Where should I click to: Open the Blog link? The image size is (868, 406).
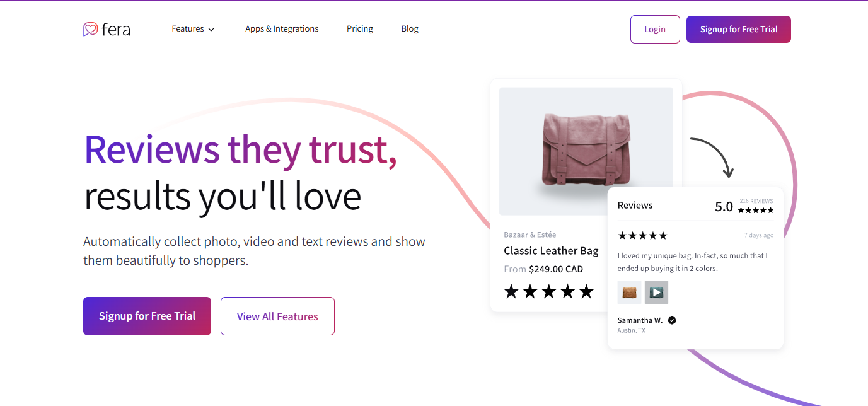click(410, 29)
